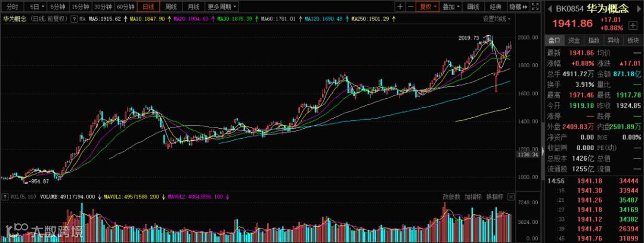Open the 指数 tab in side panel
644x243 pixels.
tap(594, 40)
